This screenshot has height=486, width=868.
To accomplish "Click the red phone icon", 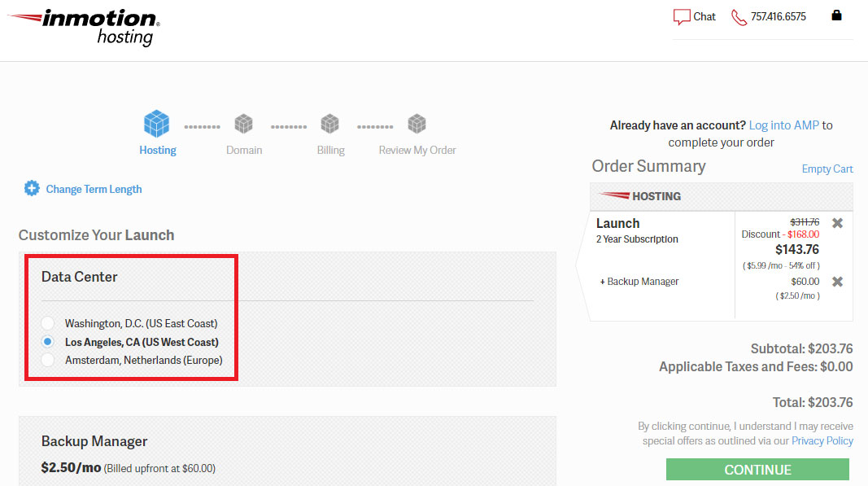I will tap(739, 17).
